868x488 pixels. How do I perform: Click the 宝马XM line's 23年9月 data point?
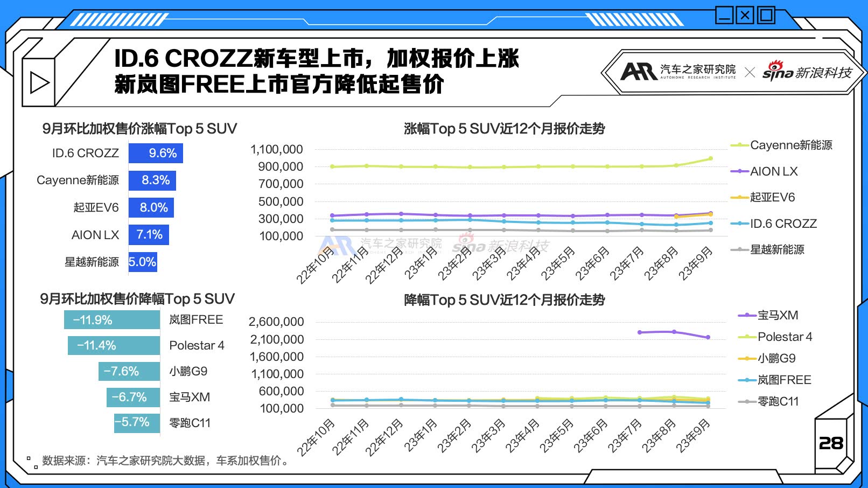click(x=708, y=337)
